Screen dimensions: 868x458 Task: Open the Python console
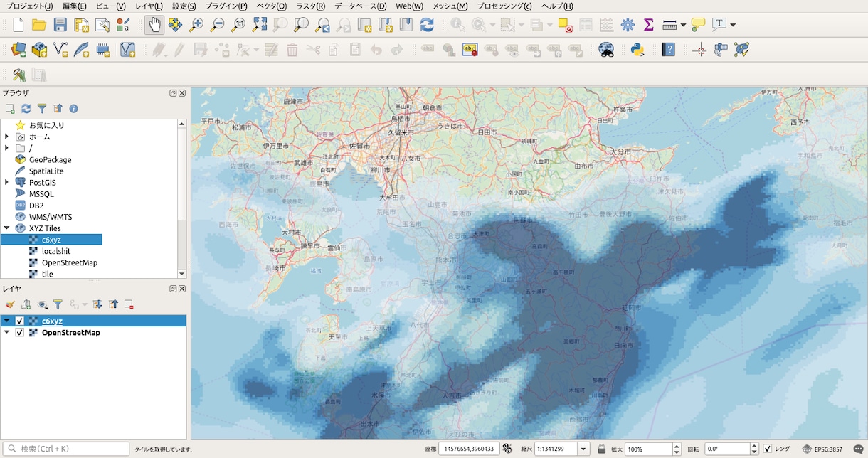[x=637, y=50]
